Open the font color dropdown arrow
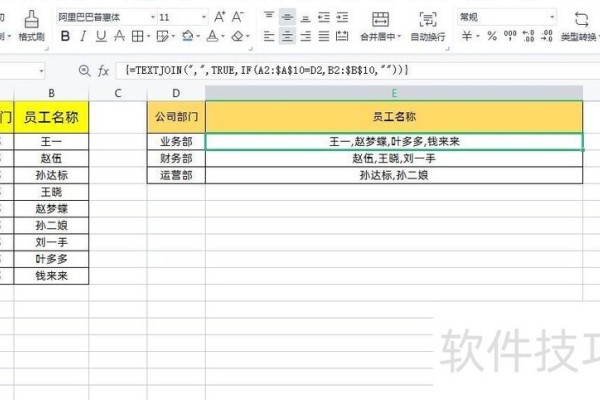Screen dimensions: 600x400 (x=223, y=37)
